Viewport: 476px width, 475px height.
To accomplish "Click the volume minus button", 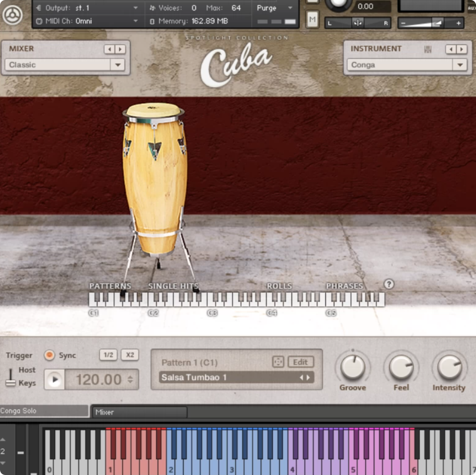I will pos(403,23).
